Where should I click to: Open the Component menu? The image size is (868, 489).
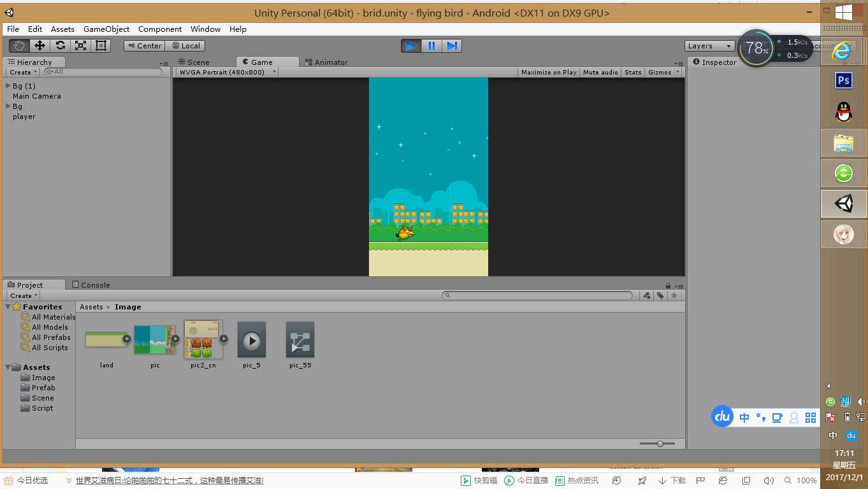160,29
